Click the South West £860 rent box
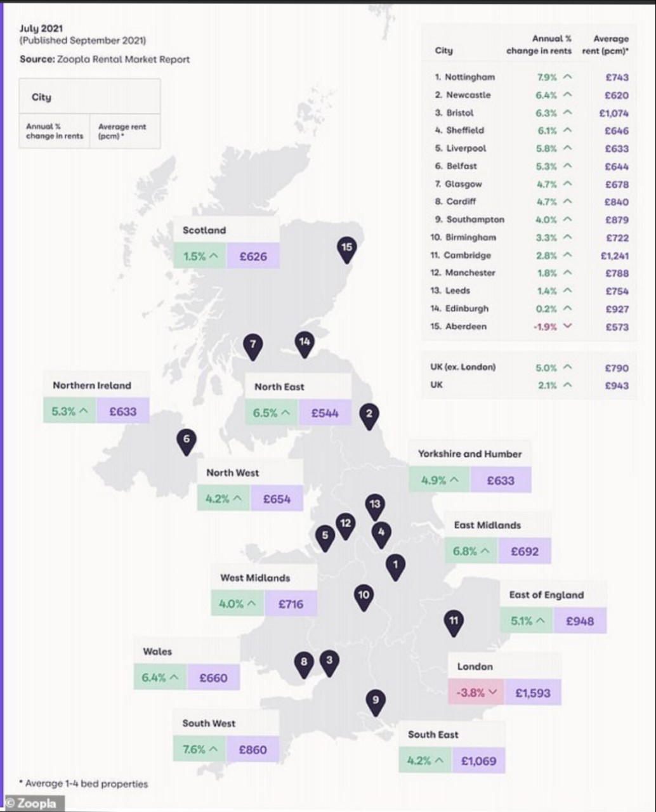Viewport: 656px width, 812px height. (253, 749)
